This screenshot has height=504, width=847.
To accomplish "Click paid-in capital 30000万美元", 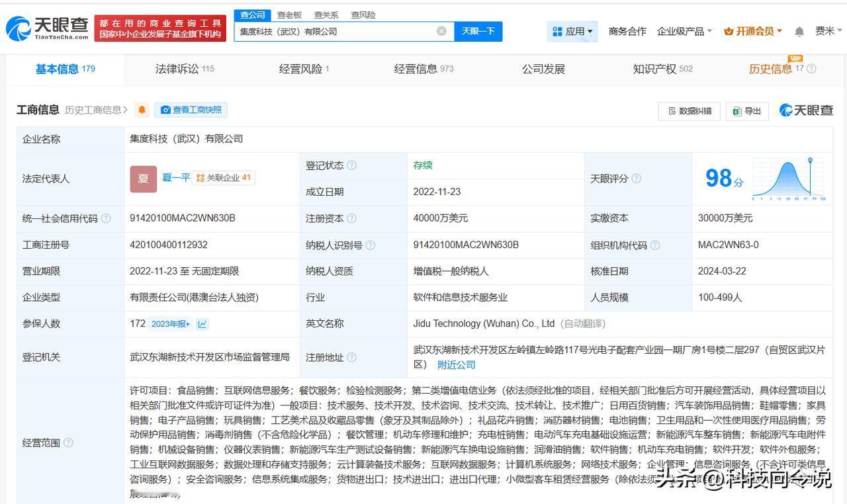I will (725, 218).
